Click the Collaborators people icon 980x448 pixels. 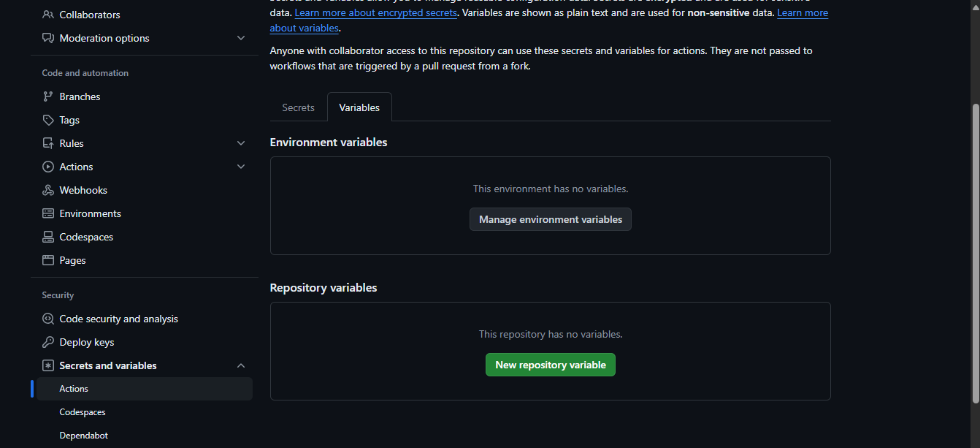tap(48, 15)
